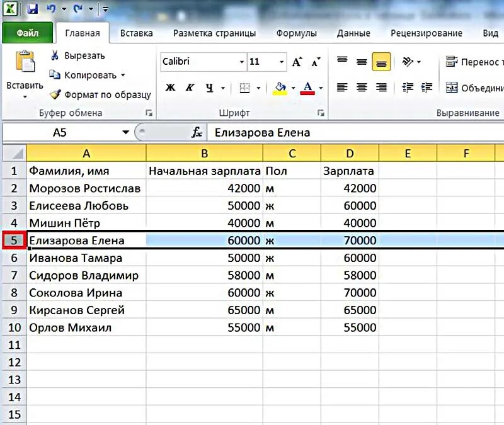Save the workbook with floppy icon
The width and height of the screenshot is (504, 425).
click(x=33, y=8)
